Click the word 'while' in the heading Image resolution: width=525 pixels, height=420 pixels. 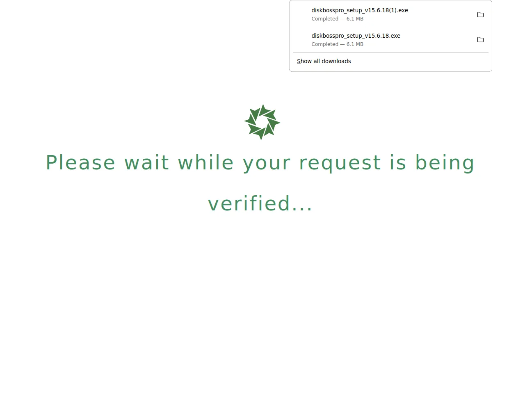coord(205,162)
